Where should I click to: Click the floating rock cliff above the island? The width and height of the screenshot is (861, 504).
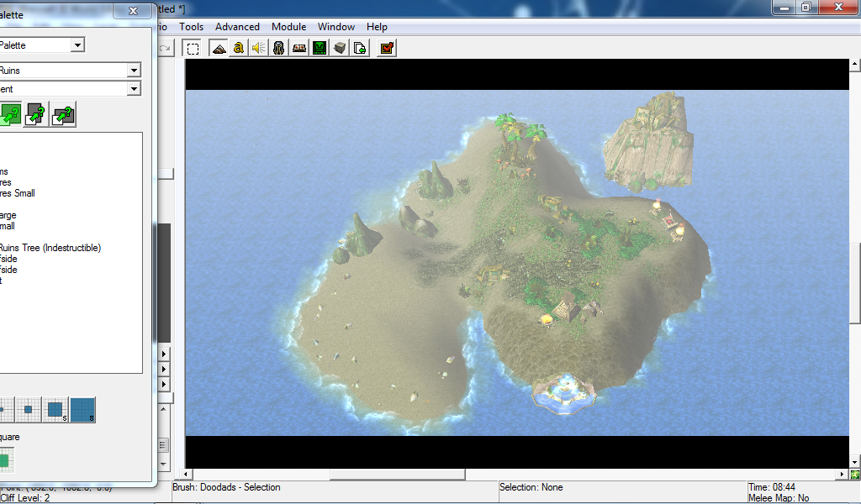[x=648, y=141]
